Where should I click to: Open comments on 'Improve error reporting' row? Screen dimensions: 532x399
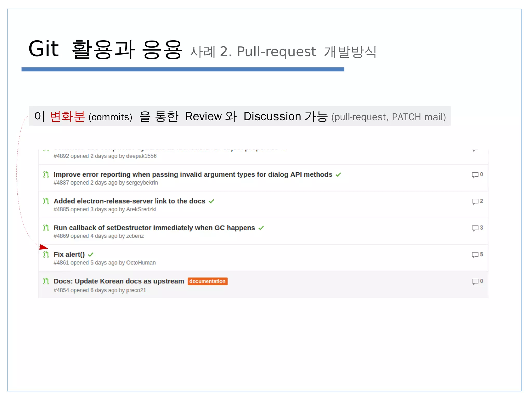pyautogui.click(x=477, y=175)
